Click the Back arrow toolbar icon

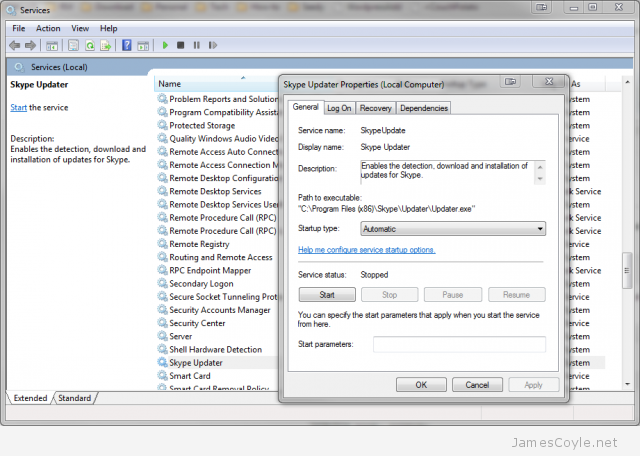pos(14,45)
